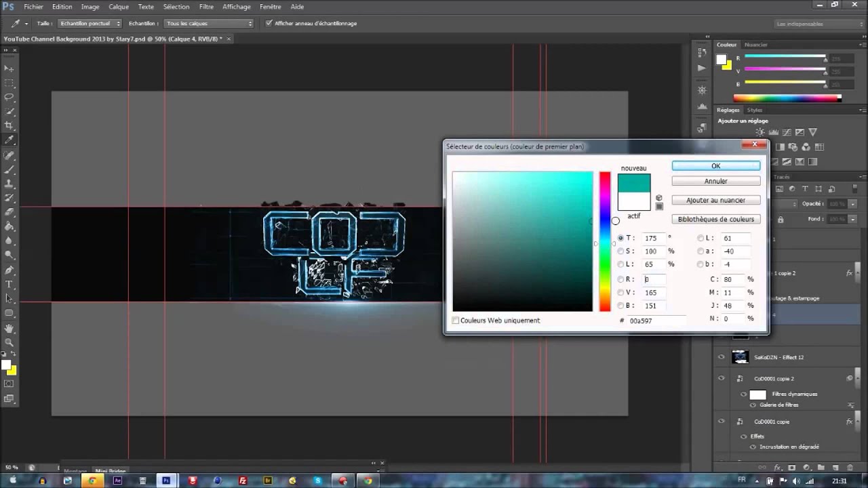Click 'Bibliothèques de couleurs' button
The width and height of the screenshot is (868, 488).
716,219
